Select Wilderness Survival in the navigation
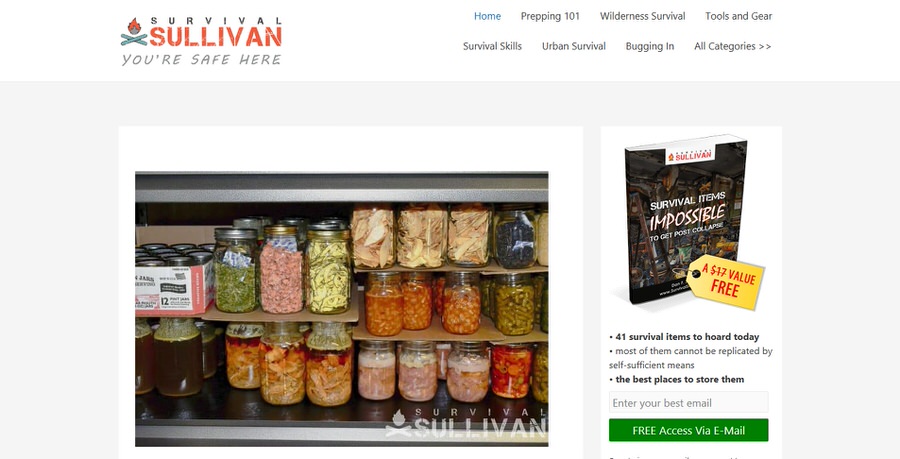The height and width of the screenshot is (459, 900). (642, 16)
